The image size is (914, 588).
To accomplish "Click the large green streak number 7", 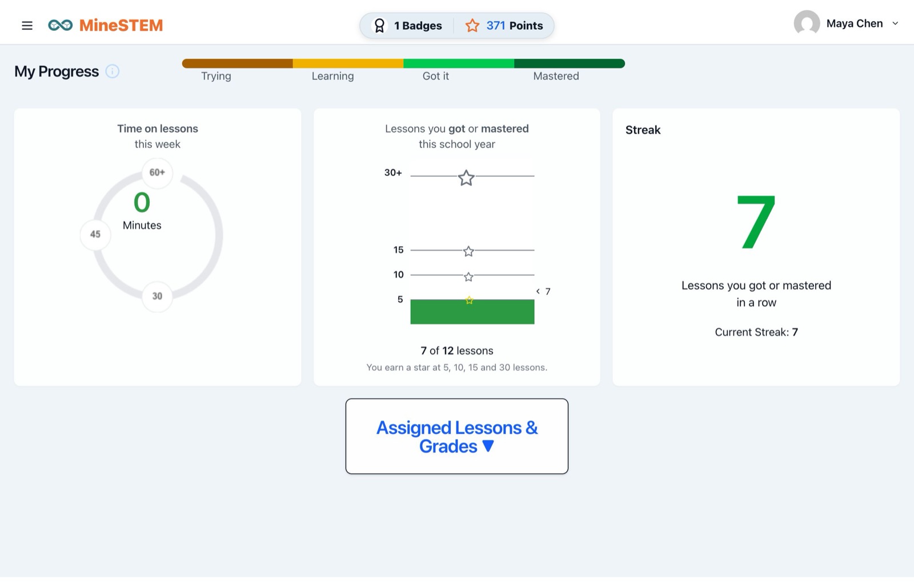I will (x=756, y=222).
